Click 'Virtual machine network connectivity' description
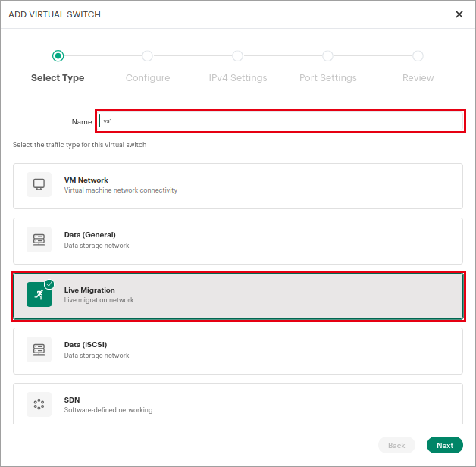The height and width of the screenshot is (467, 476). coord(121,190)
